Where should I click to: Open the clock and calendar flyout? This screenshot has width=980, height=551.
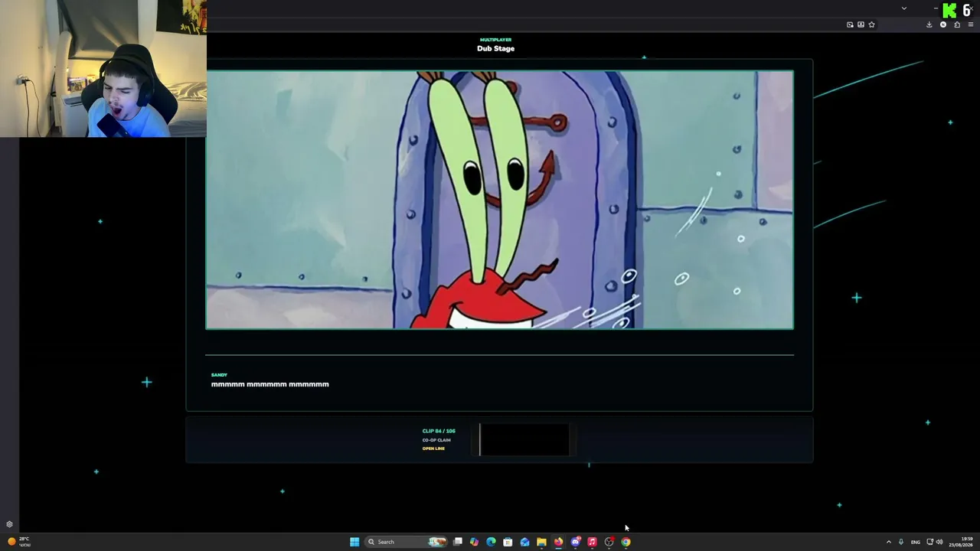(x=961, y=542)
